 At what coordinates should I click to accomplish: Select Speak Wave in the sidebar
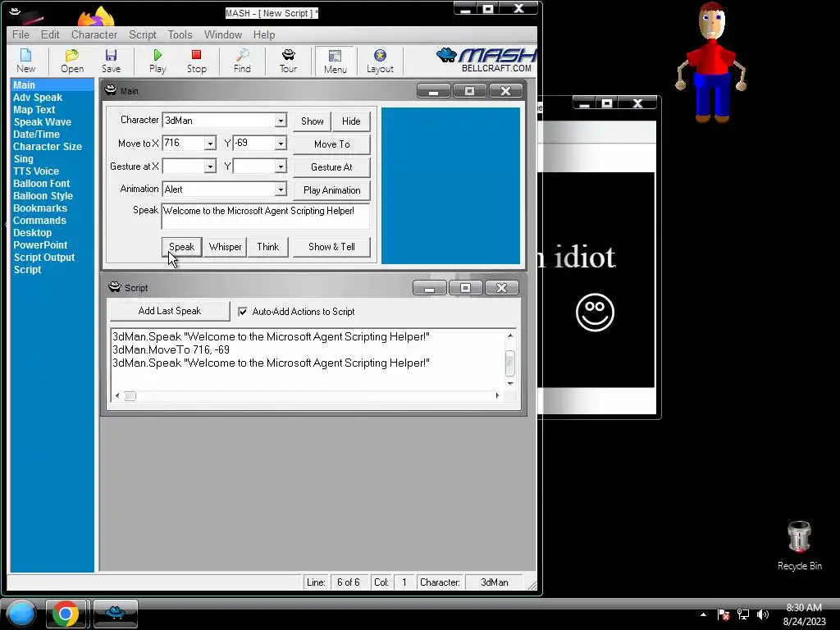[x=43, y=122]
